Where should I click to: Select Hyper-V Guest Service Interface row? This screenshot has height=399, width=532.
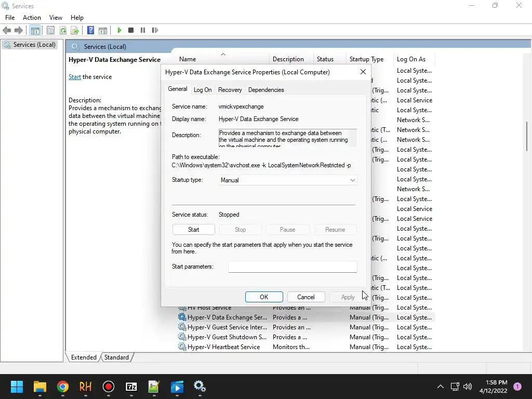pos(305,327)
